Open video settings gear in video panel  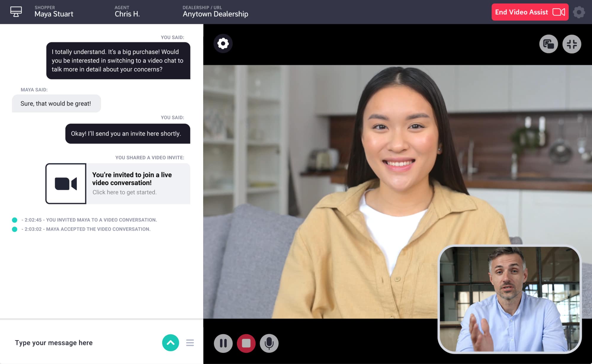tap(223, 44)
